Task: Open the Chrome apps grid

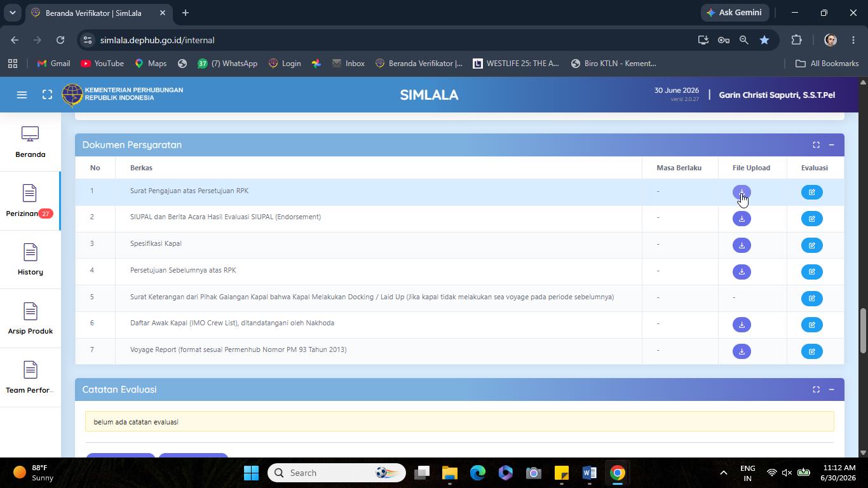Action: [x=13, y=64]
